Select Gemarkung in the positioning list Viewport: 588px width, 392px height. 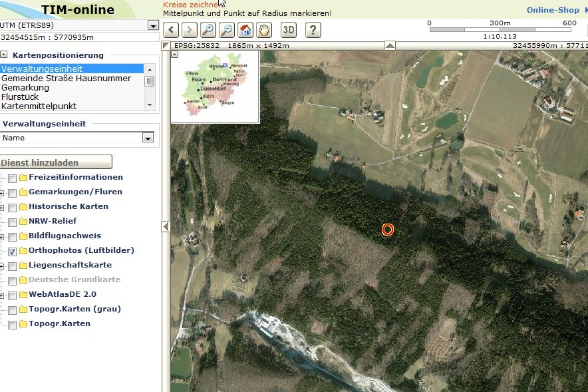tap(25, 87)
